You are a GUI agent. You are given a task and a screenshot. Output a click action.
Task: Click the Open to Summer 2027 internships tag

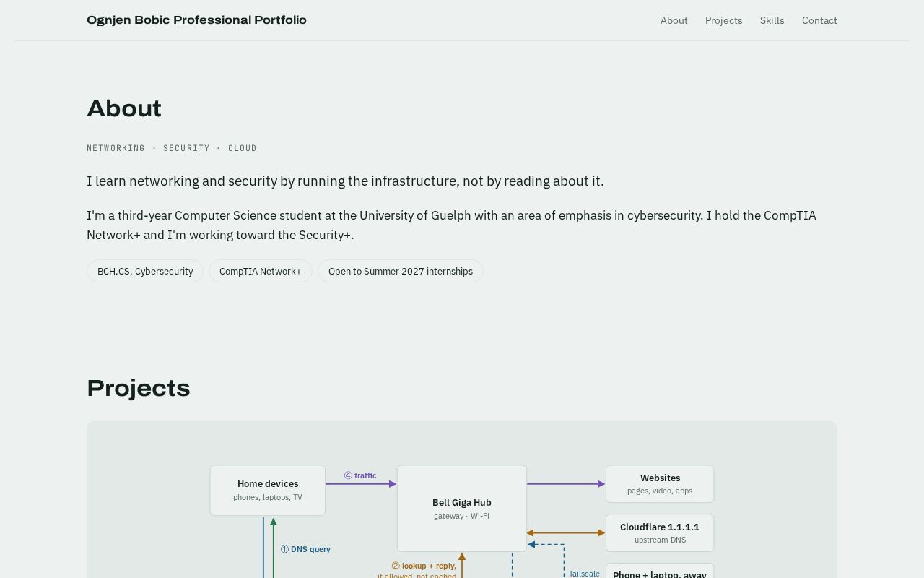click(401, 271)
